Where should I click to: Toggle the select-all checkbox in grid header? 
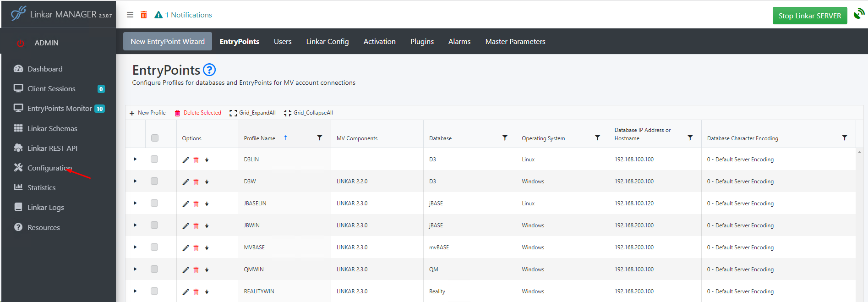click(155, 138)
